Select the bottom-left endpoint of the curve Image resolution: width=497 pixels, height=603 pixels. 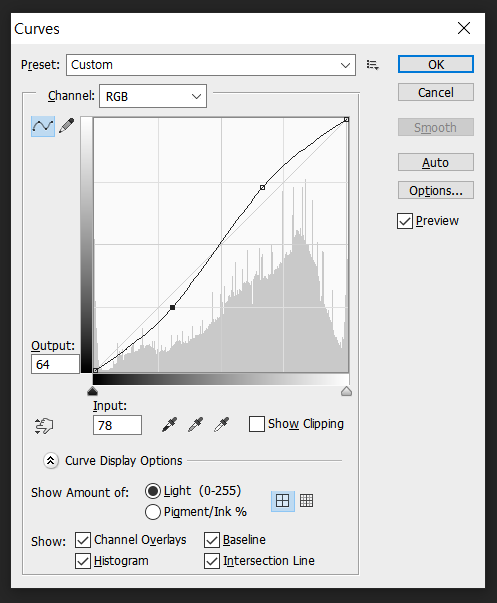[95, 370]
